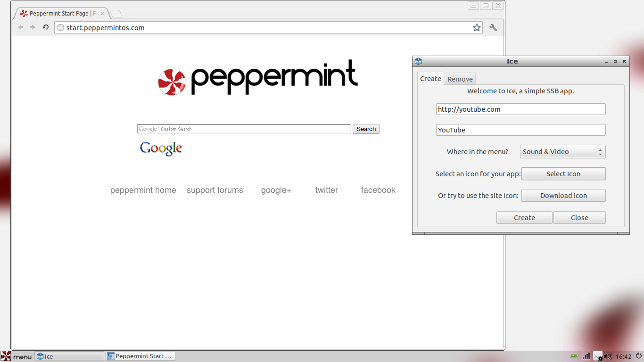Open the peppermint home link
This screenshot has height=362, width=644.
point(143,190)
